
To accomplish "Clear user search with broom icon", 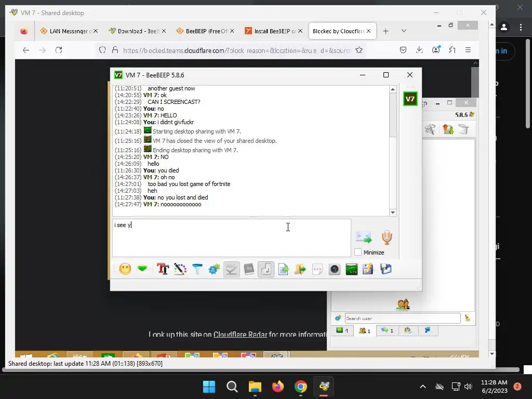I will click(x=468, y=318).
